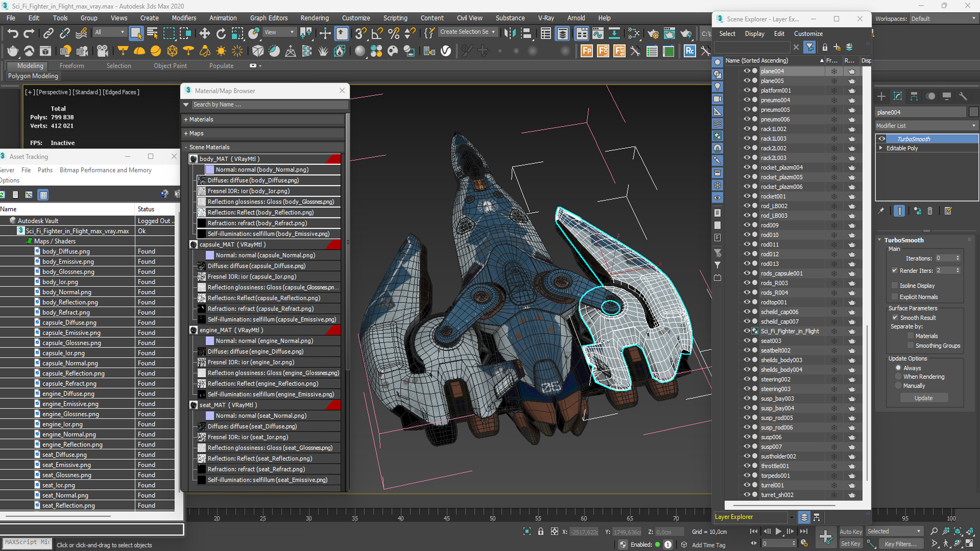Click the Set Key button
Screen dimensions: 980x551
point(850,544)
